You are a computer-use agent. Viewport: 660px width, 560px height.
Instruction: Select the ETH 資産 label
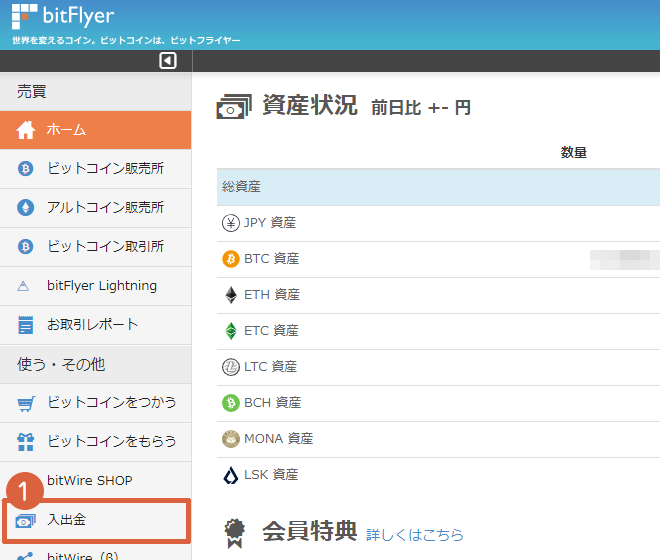(x=272, y=295)
